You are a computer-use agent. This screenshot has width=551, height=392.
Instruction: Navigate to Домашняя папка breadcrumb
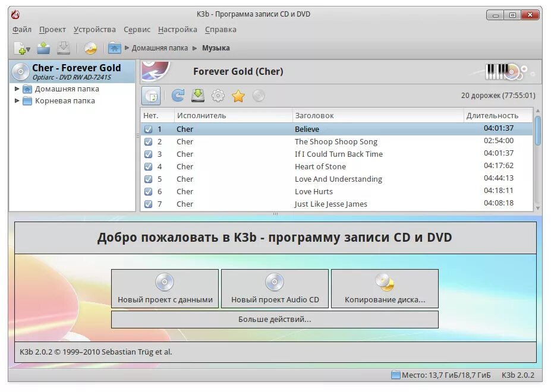pyautogui.click(x=159, y=48)
